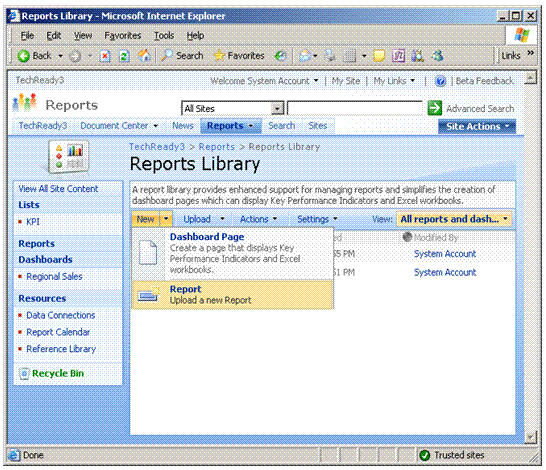Click inside the search text box
Screen dimensions: 546x470
click(x=354, y=108)
